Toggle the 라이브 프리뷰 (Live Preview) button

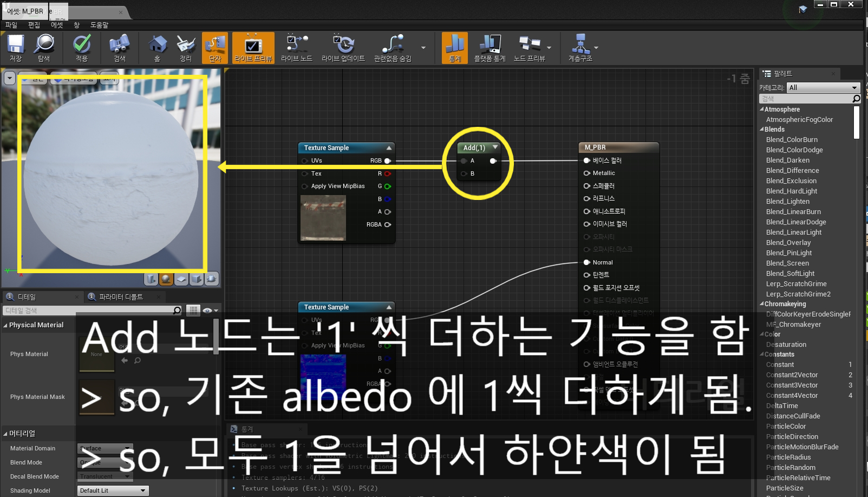click(253, 48)
